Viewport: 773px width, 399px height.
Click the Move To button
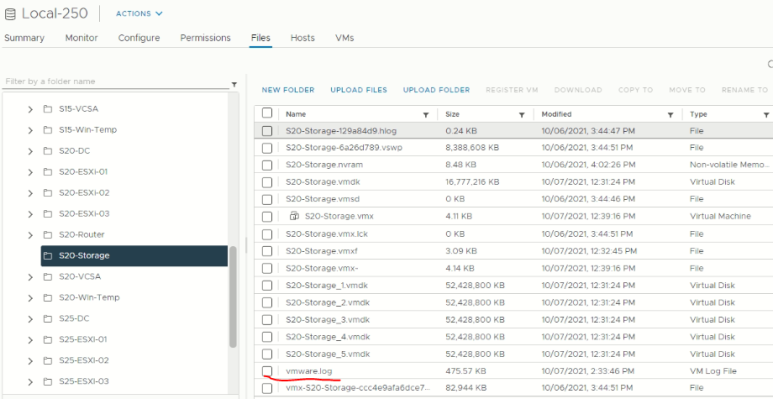point(687,90)
